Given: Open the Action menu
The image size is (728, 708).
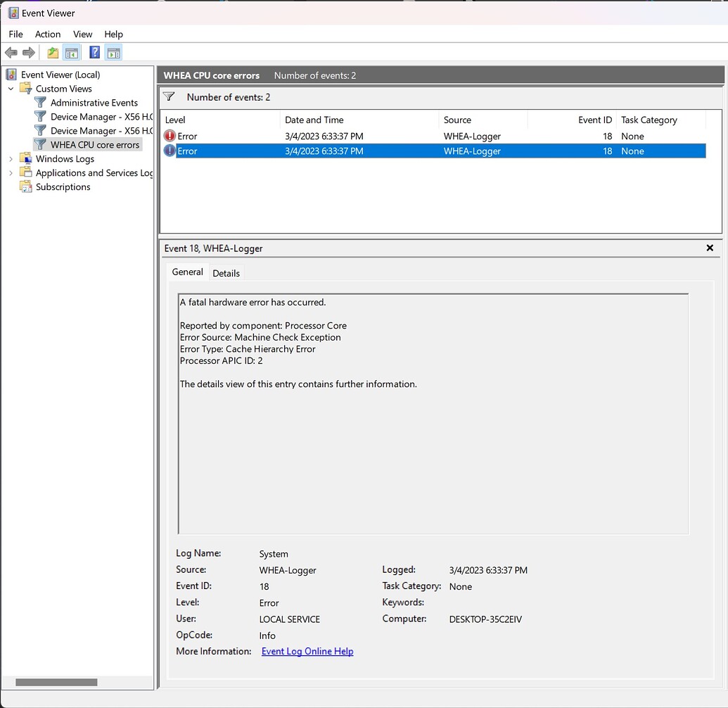Looking at the screenshot, I should click(x=48, y=34).
